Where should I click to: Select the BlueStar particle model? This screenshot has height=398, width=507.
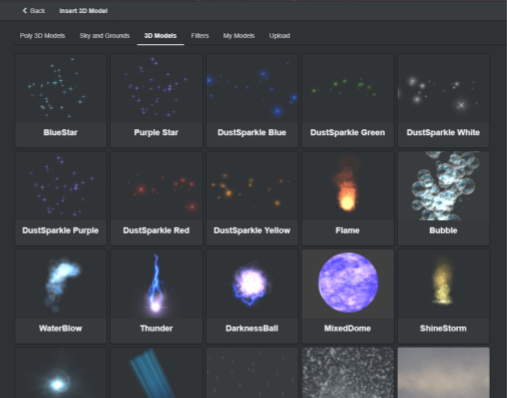coord(61,100)
